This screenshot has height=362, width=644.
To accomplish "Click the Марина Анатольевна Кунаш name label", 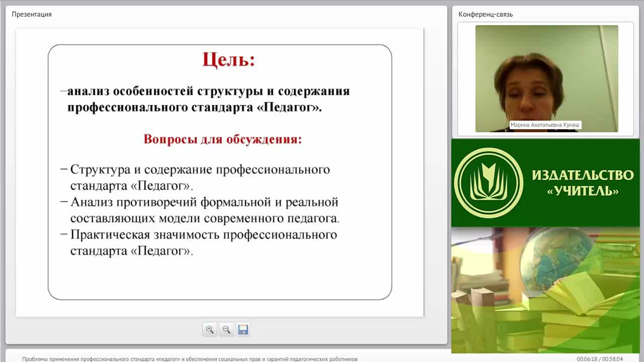I will coord(545,125).
